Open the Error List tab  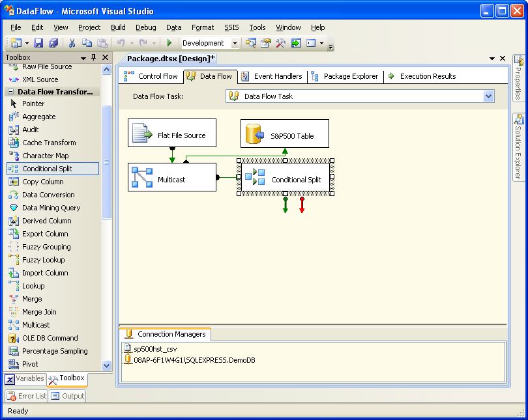tap(26, 396)
